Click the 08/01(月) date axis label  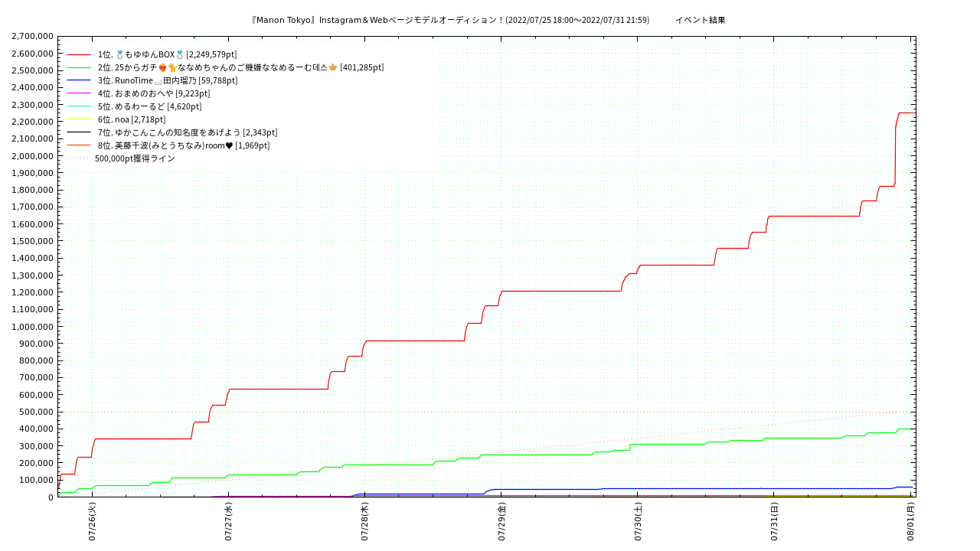911,522
